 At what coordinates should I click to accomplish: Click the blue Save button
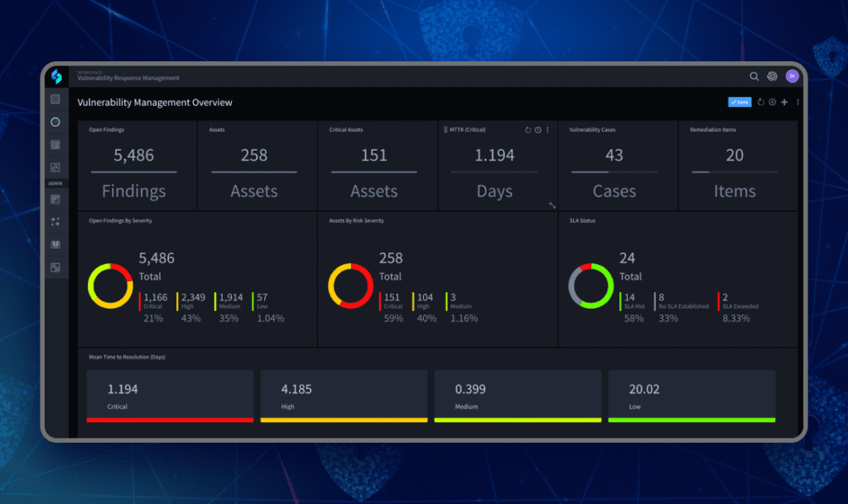point(739,102)
